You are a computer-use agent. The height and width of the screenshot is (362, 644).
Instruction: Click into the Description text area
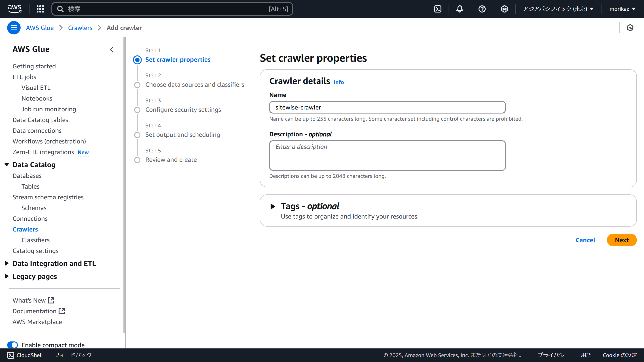coord(387,155)
